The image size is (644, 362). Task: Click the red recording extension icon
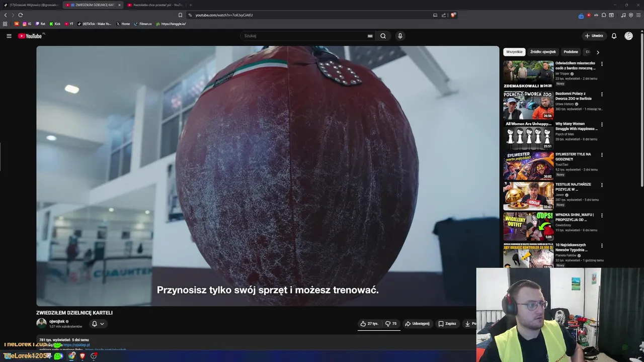pos(589,15)
